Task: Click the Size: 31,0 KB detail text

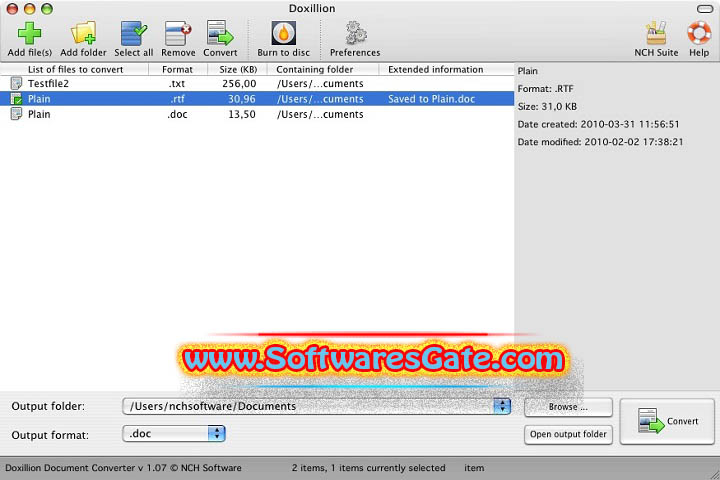Action: point(547,107)
